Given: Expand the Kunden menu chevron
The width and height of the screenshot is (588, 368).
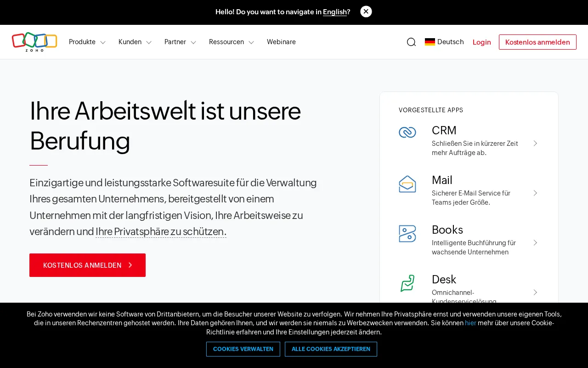Looking at the screenshot, I should [x=149, y=42].
